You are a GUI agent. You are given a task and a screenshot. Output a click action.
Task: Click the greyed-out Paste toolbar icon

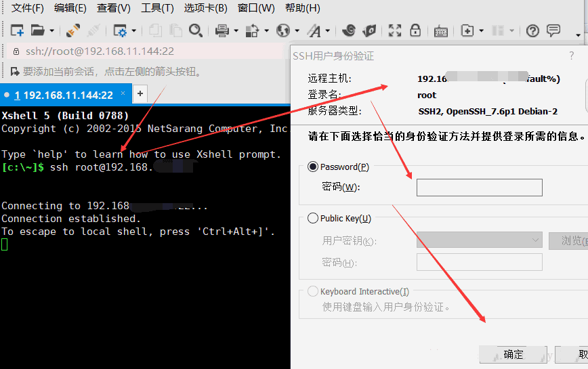[175, 30]
